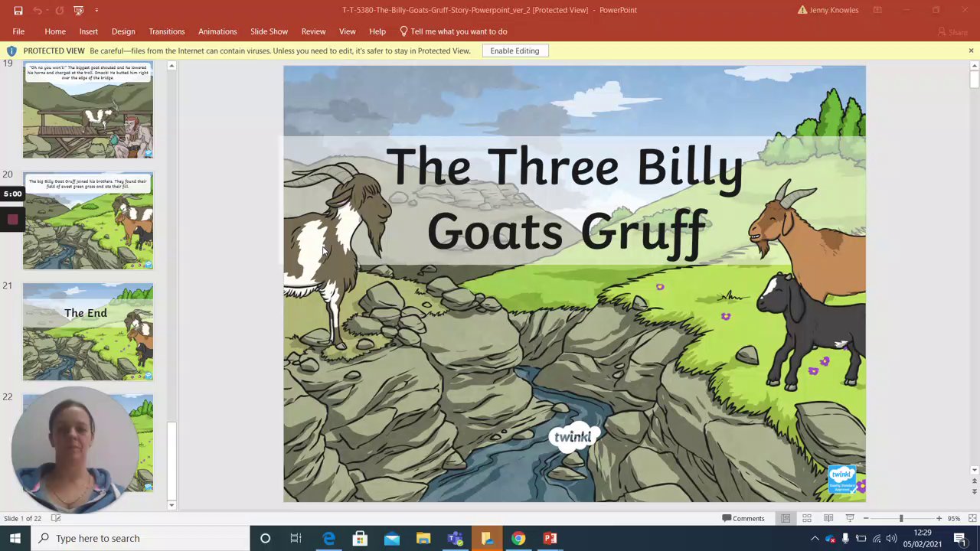Open the File menu
Image resolution: width=980 pixels, height=551 pixels.
pyautogui.click(x=18, y=31)
